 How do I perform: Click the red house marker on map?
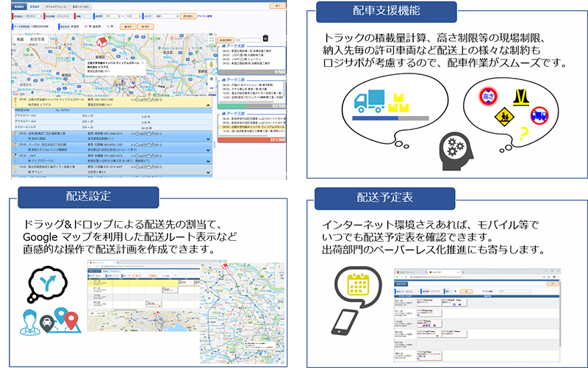coord(101,41)
